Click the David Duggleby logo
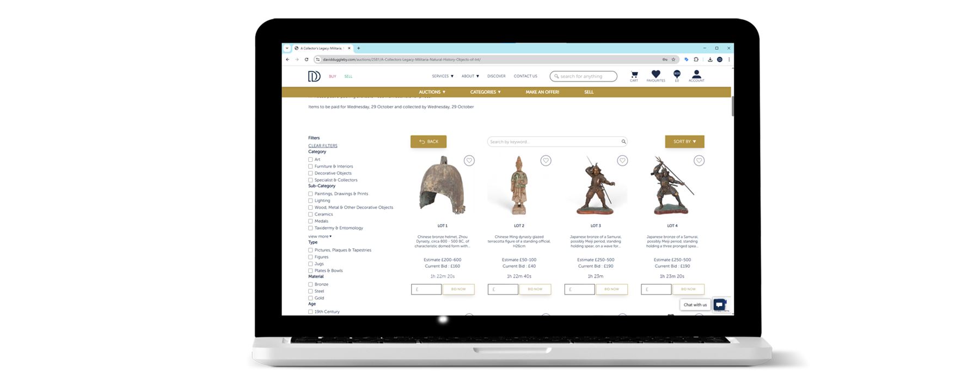This screenshot has height=392, width=980. [314, 76]
